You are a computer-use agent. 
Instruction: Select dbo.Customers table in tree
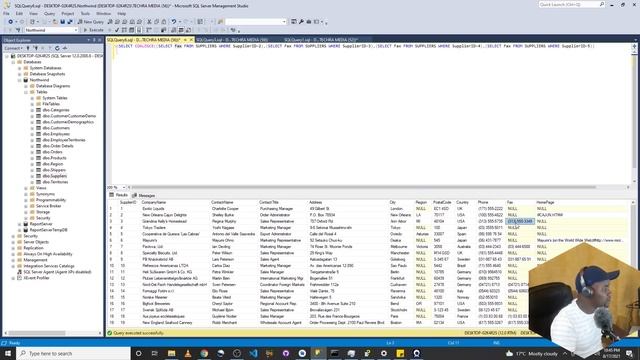[x=56, y=128]
